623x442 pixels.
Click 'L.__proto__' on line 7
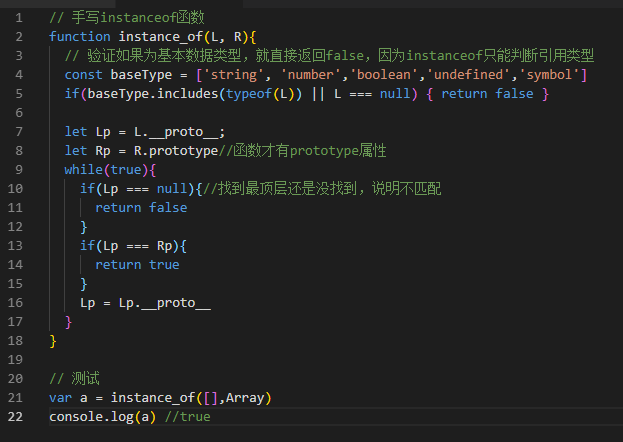[176, 132]
